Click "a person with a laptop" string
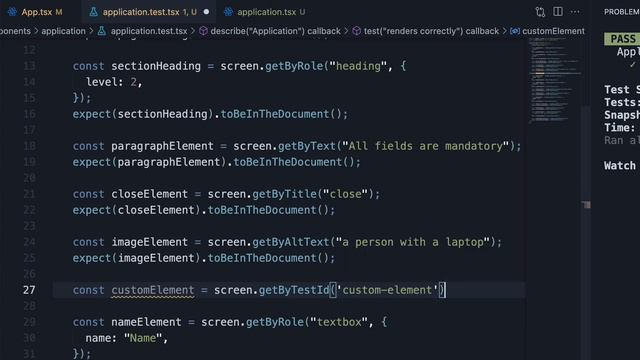Image resolution: width=640 pixels, height=360 pixels. tap(413, 242)
